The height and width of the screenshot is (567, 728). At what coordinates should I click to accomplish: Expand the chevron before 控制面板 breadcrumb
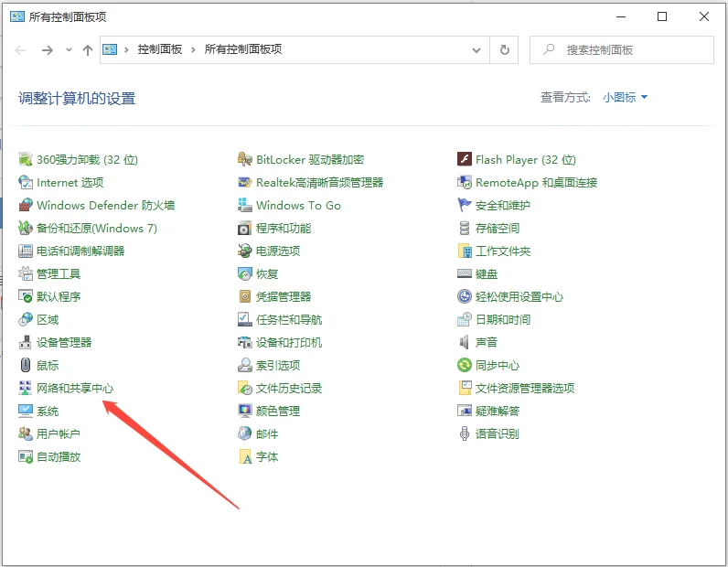coord(126,49)
